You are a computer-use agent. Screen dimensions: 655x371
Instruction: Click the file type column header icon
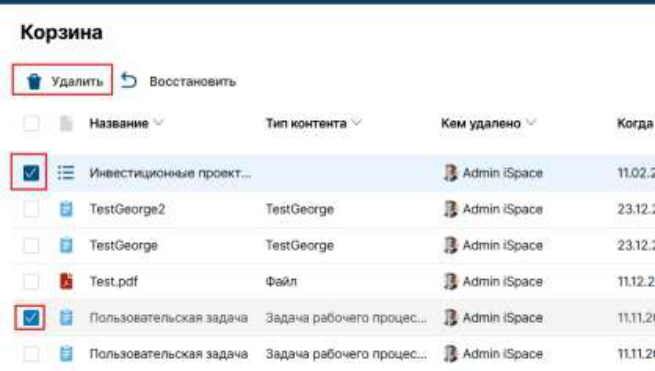tap(66, 124)
